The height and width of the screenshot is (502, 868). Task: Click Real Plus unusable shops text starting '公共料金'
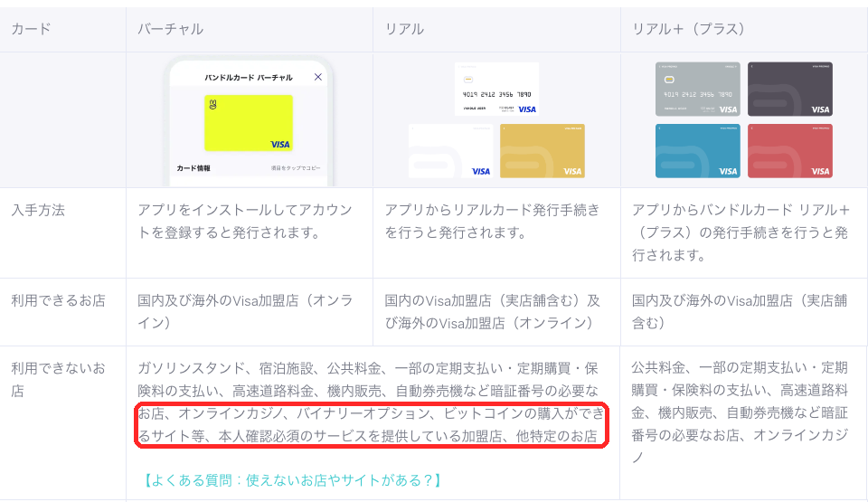pos(740,412)
